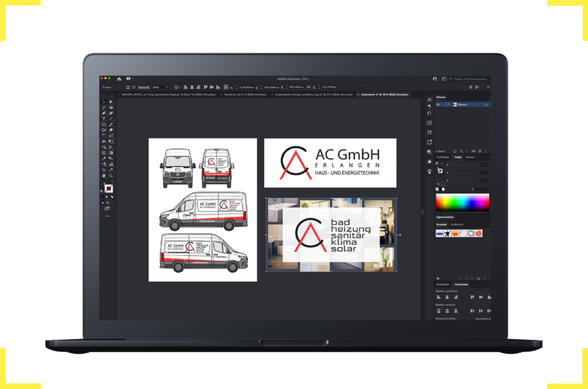Select the Shaper tool
Viewport: 588px width, 389px height.
pyautogui.click(x=104, y=130)
